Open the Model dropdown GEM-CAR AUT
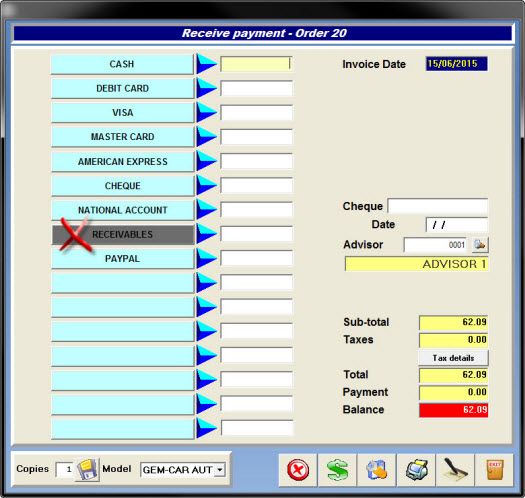The width and height of the screenshot is (525, 498). [182, 470]
